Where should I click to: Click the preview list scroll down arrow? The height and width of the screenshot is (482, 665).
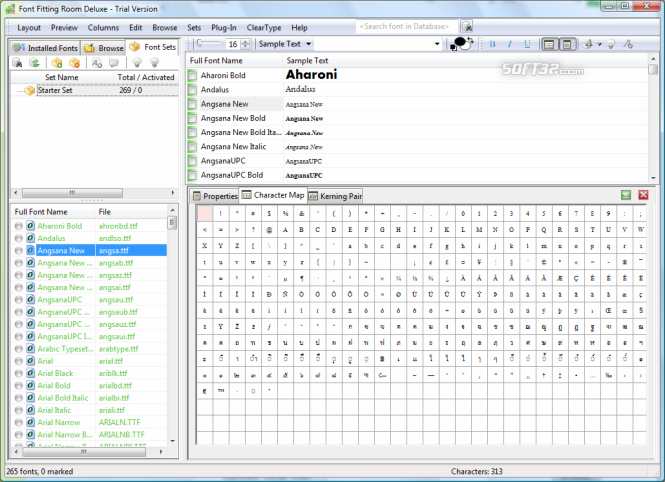click(653, 178)
